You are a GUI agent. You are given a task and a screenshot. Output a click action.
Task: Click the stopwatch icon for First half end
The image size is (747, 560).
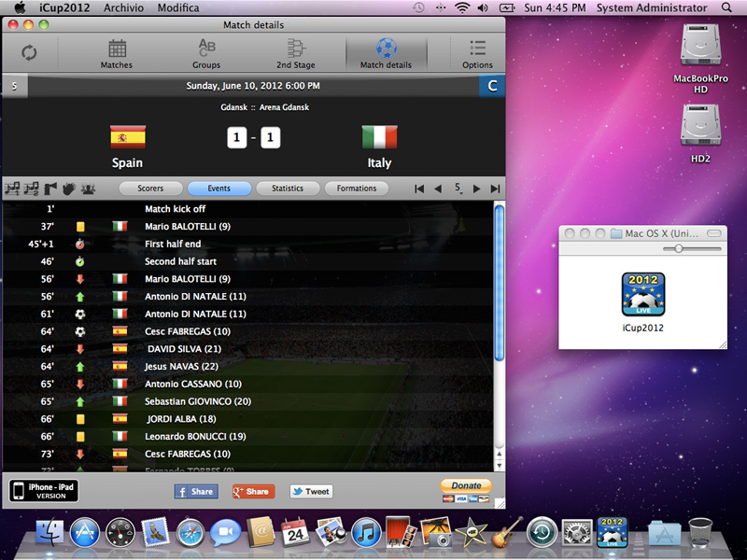(80, 244)
